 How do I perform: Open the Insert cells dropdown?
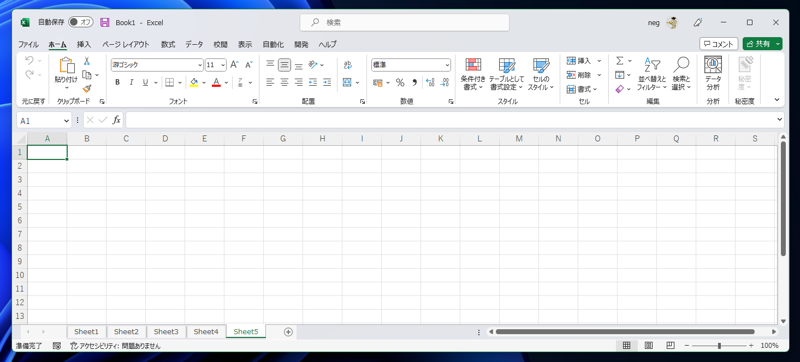[x=599, y=61]
